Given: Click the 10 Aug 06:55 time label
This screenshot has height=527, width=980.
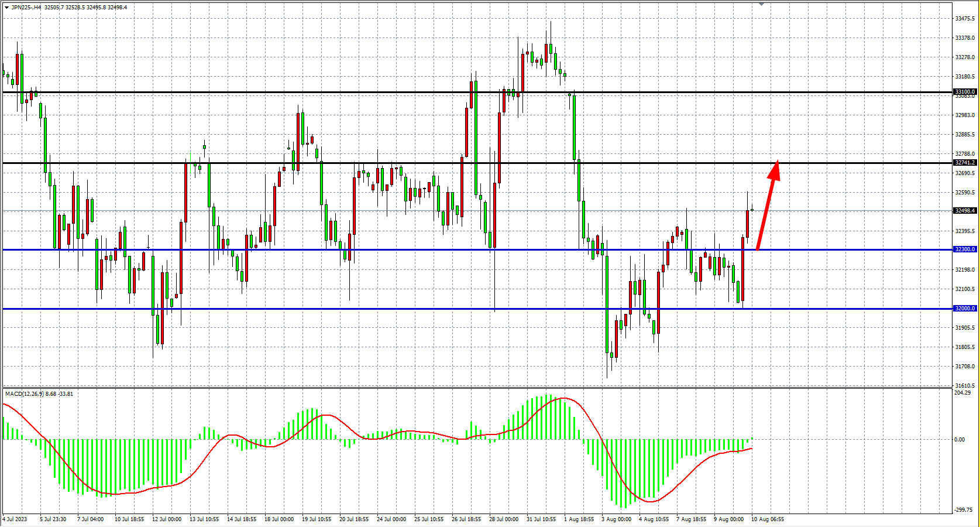Looking at the screenshot, I should click(767, 519).
